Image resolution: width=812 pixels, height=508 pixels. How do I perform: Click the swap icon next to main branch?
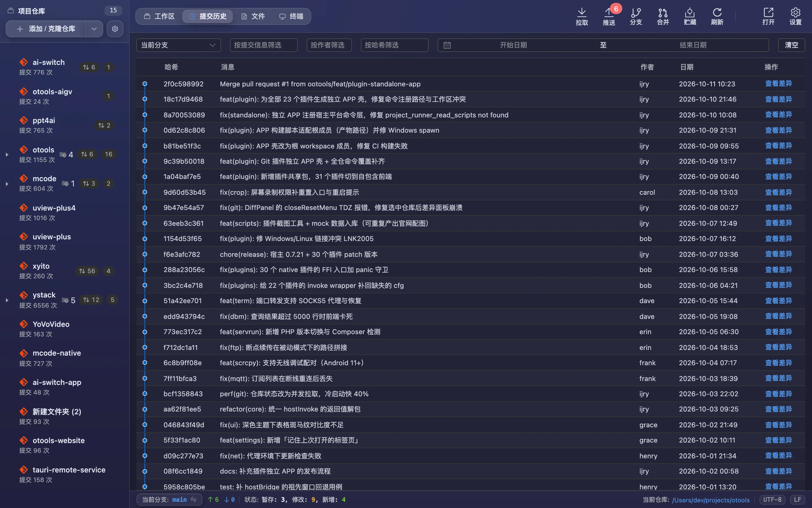[x=194, y=500]
